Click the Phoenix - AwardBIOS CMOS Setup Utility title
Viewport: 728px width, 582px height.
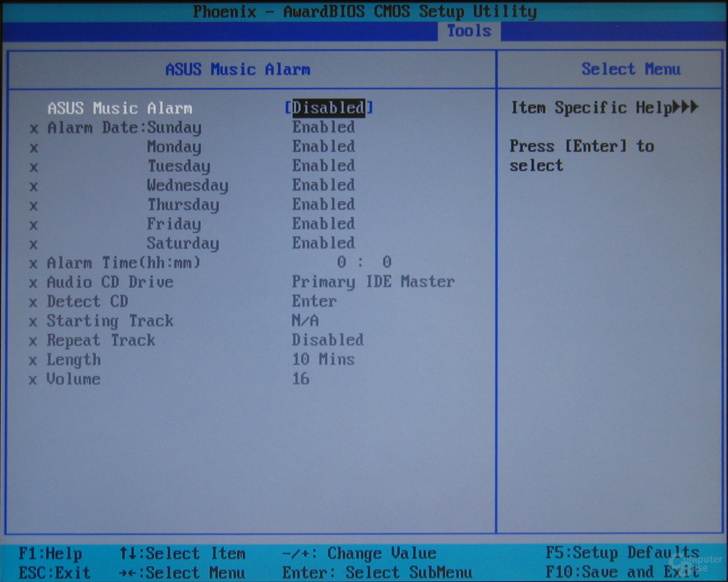tap(365, 11)
